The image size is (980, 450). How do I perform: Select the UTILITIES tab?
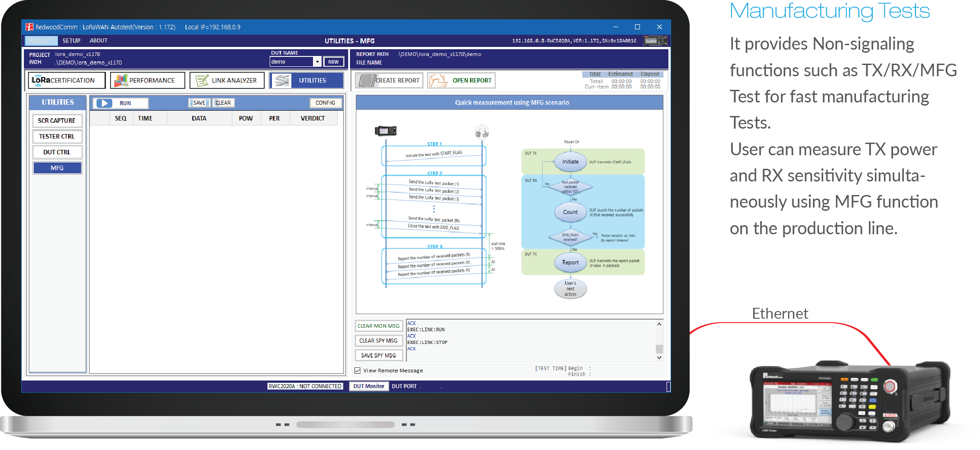tap(307, 80)
